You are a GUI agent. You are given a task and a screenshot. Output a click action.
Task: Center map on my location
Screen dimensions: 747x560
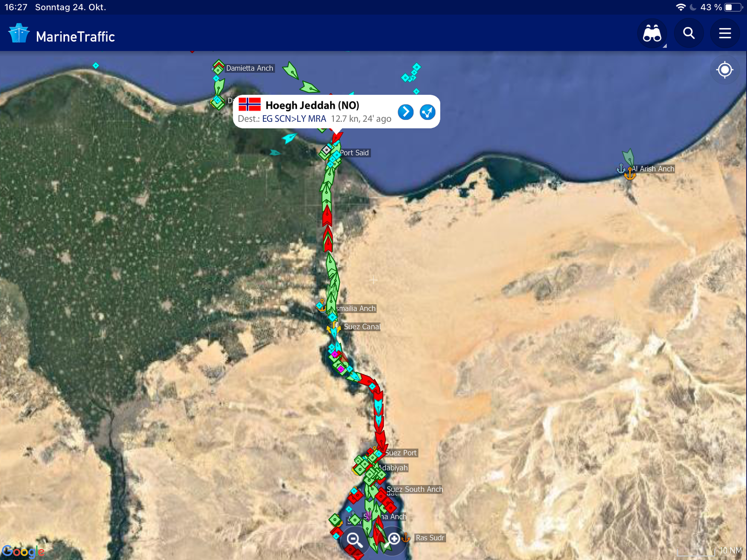pyautogui.click(x=725, y=70)
